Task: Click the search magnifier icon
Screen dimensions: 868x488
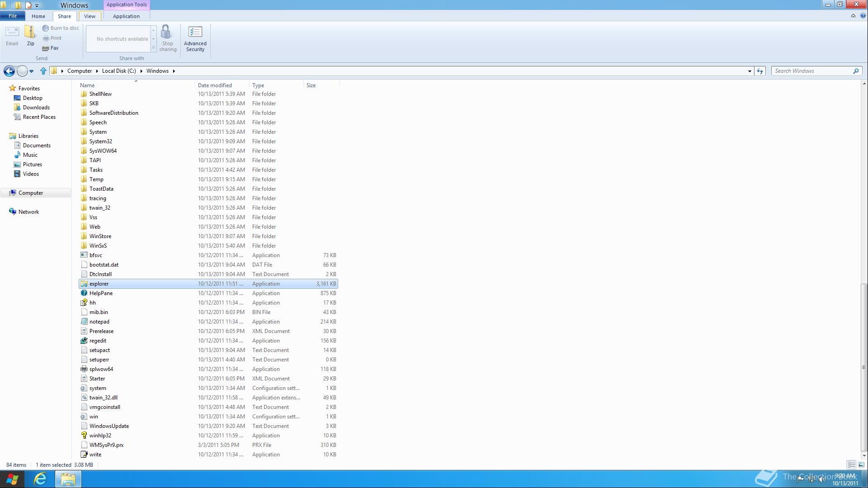Action: click(x=855, y=71)
